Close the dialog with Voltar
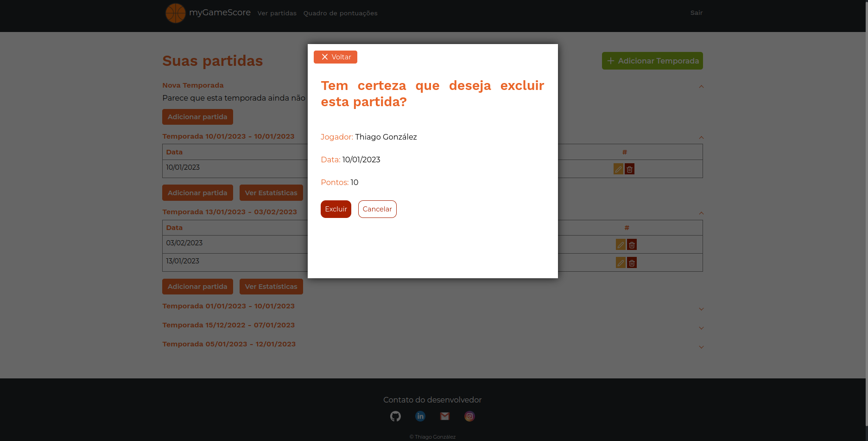 pos(335,57)
